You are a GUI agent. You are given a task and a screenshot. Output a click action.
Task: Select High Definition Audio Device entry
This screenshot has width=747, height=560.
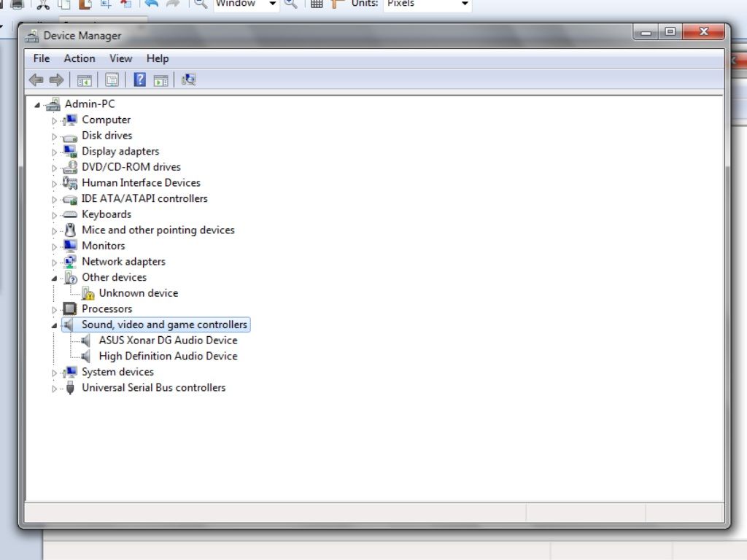[x=168, y=357]
